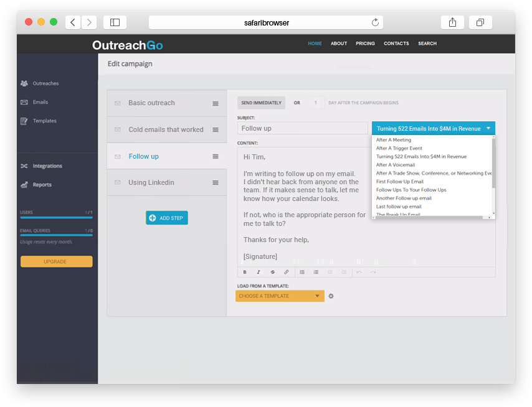Click the outdent toolbar icon

pyautogui.click(x=330, y=272)
